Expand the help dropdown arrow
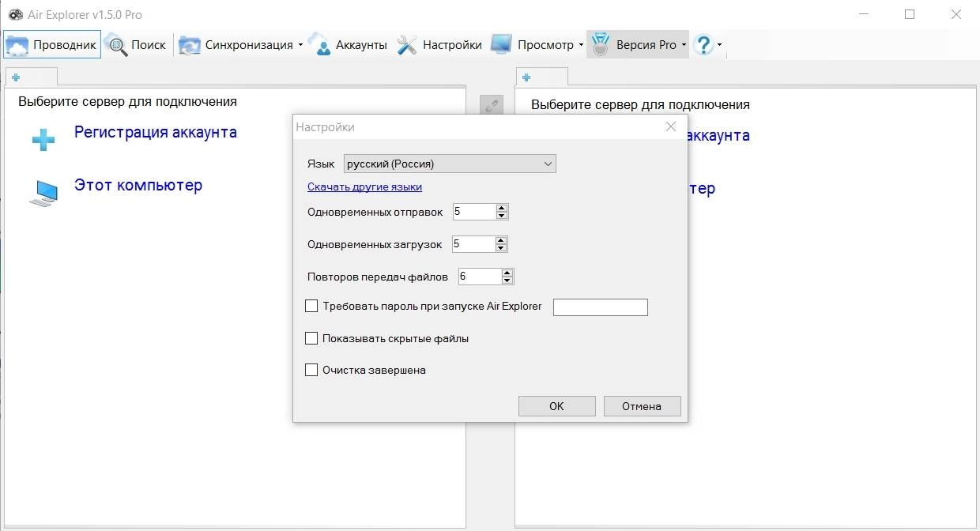980x531 pixels. click(719, 45)
